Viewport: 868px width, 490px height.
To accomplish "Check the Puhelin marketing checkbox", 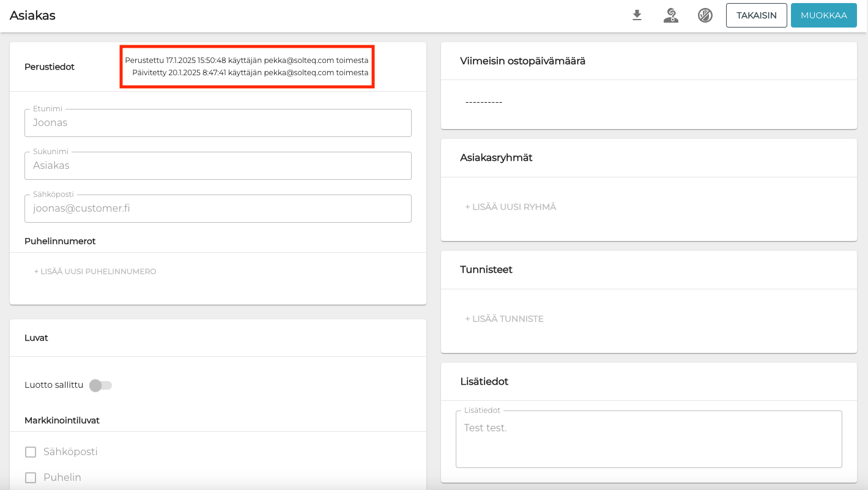I will pos(31,478).
